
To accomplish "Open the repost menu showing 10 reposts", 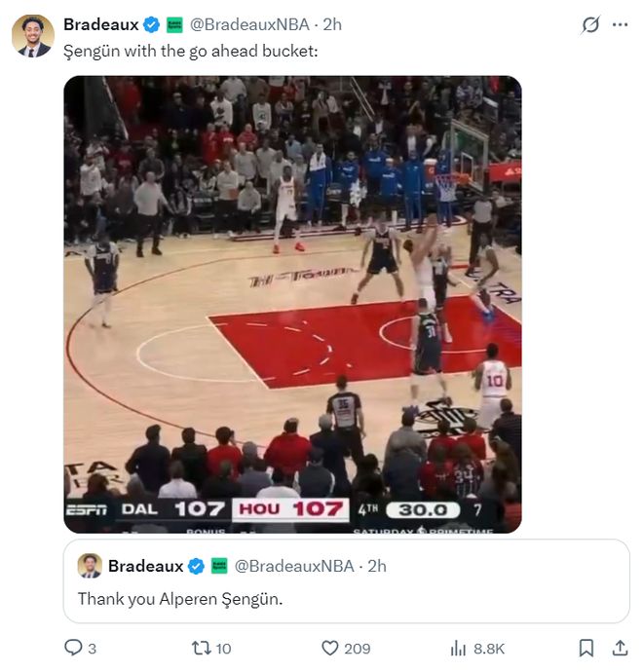I will pos(203,648).
